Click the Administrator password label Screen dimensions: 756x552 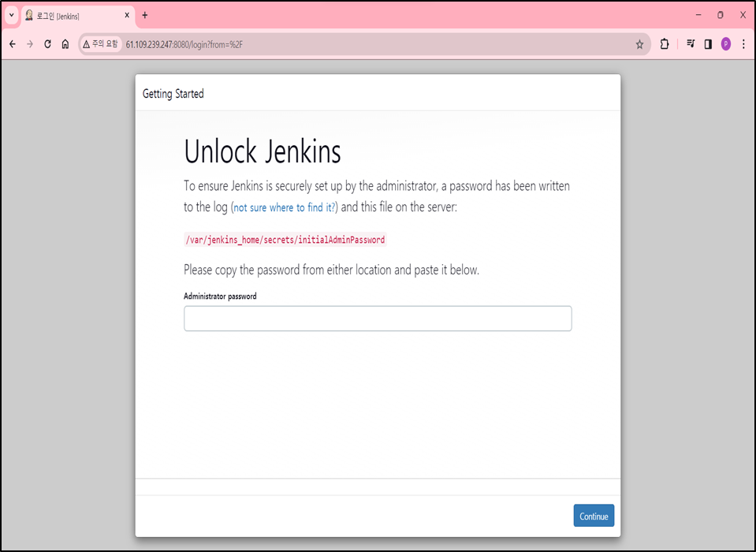pyautogui.click(x=220, y=296)
